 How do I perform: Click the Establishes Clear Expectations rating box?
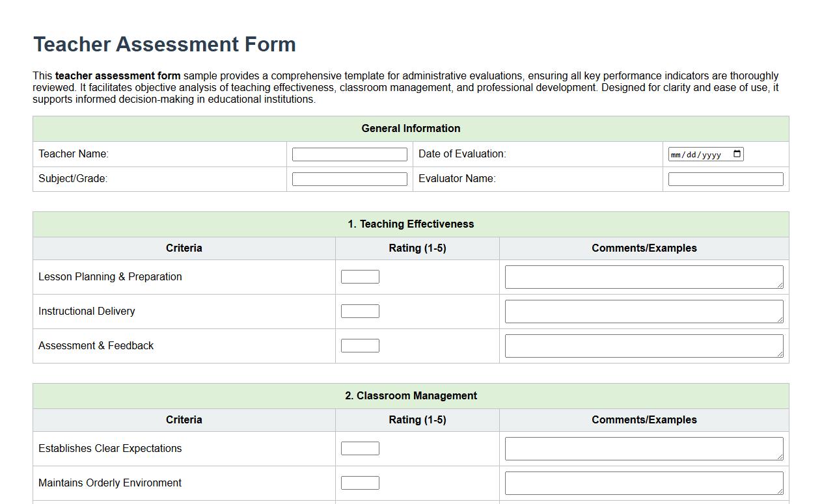360,447
